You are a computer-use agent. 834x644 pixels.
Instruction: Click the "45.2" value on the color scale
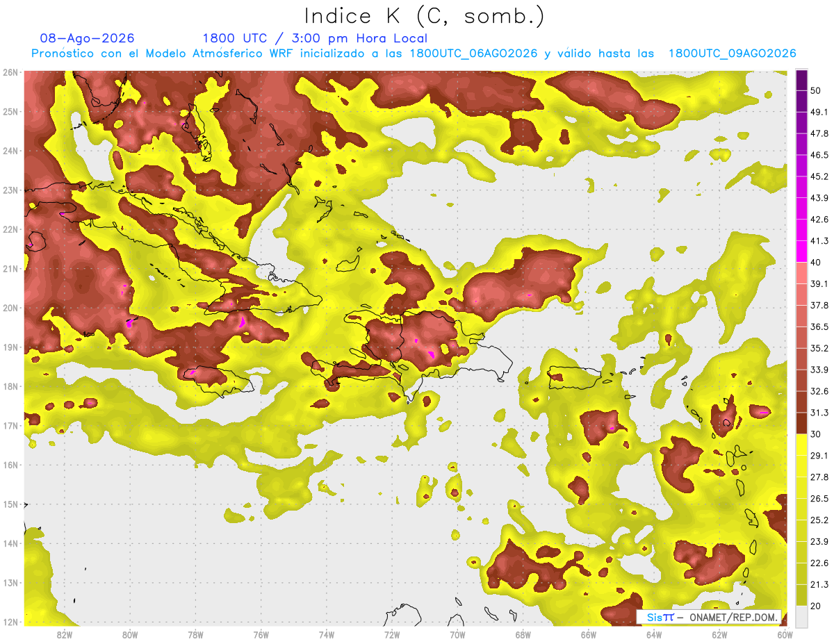tap(820, 176)
